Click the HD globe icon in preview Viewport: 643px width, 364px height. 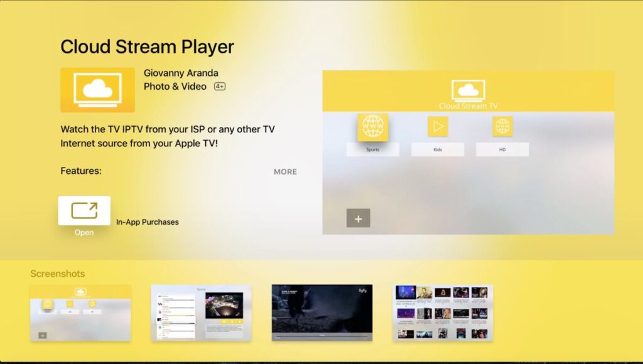[502, 126]
